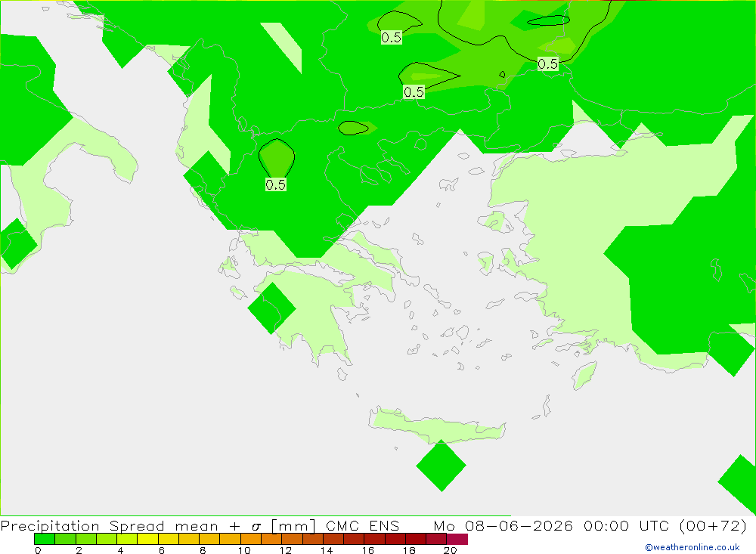
Task: Click the 0.5 label under the oval contour
Action: pyautogui.click(x=276, y=184)
